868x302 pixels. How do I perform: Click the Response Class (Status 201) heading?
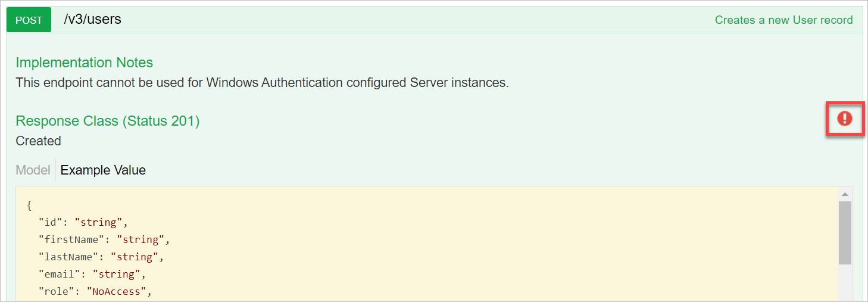click(x=107, y=121)
